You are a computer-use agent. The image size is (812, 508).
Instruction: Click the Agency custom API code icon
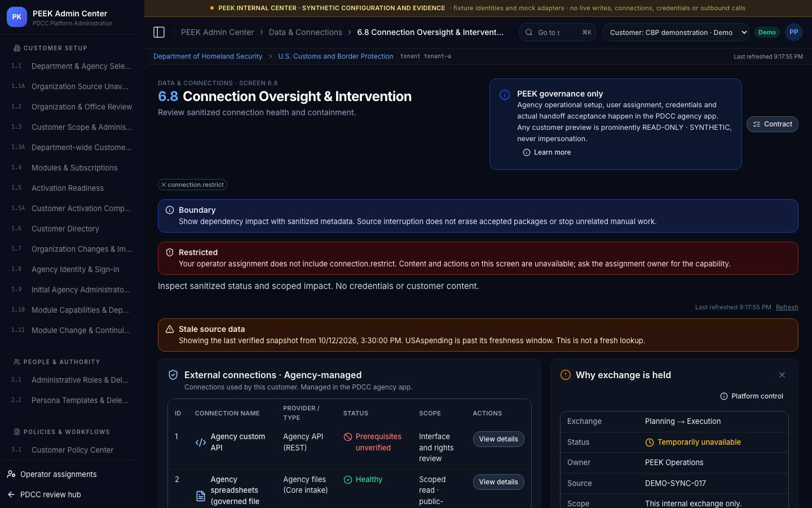pyautogui.click(x=200, y=443)
